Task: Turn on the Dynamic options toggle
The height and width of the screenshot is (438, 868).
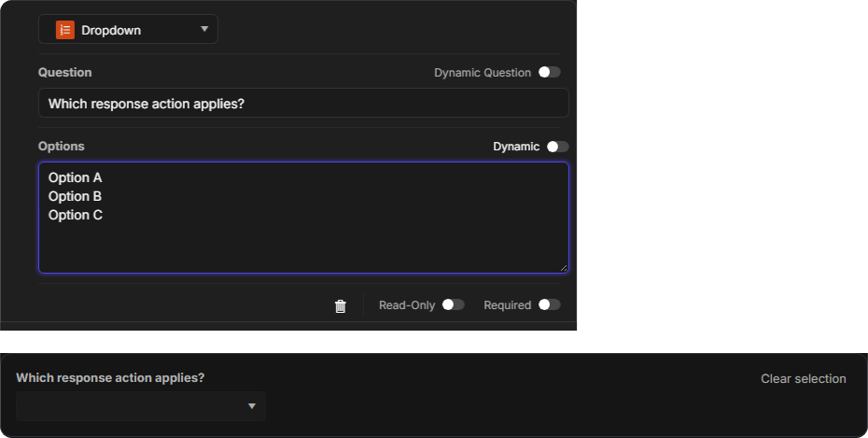Action: point(557,147)
